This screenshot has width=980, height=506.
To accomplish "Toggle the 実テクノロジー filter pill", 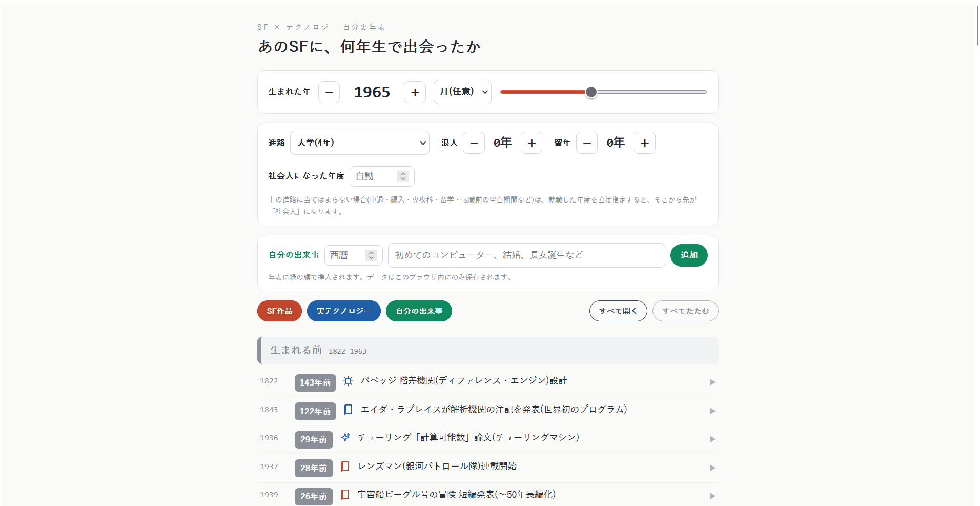I will click(x=343, y=311).
